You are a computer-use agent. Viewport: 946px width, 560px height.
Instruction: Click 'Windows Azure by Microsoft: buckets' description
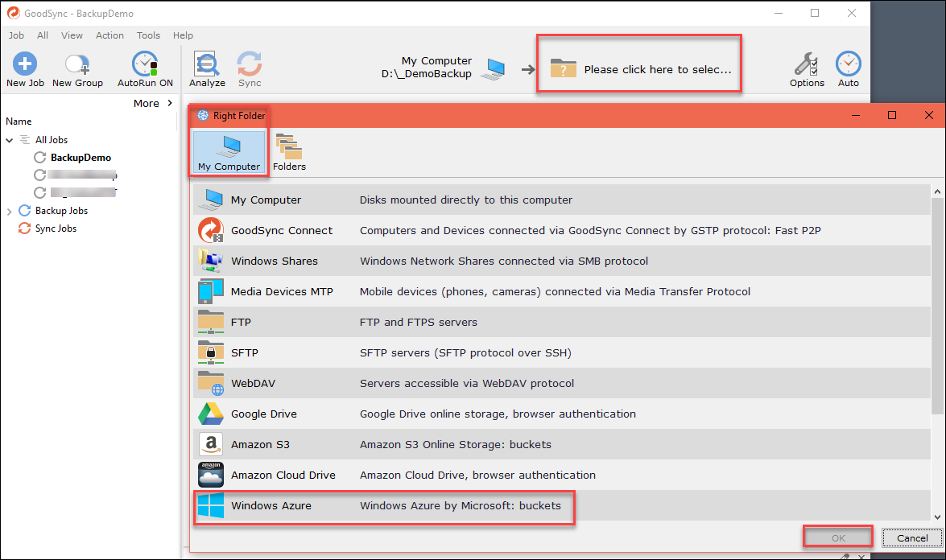[x=461, y=506]
